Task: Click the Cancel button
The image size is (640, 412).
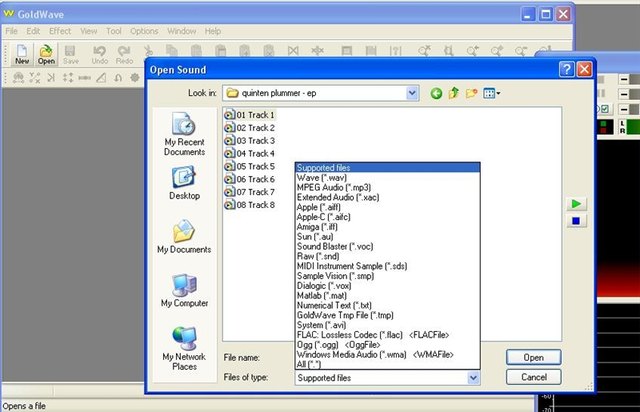Action: click(x=533, y=376)
